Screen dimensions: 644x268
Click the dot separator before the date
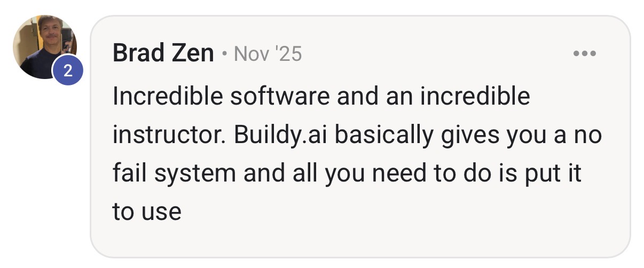pos(224,55)
